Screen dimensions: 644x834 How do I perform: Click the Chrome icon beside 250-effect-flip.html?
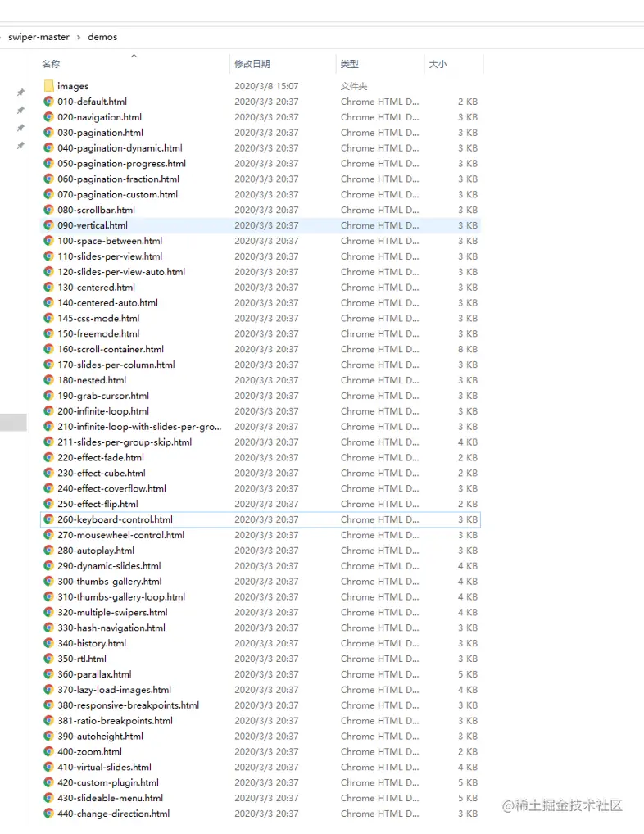coord(48,504)
